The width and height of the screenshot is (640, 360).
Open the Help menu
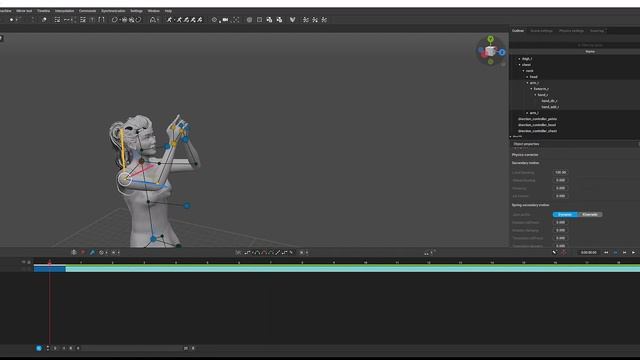point(168,11)
